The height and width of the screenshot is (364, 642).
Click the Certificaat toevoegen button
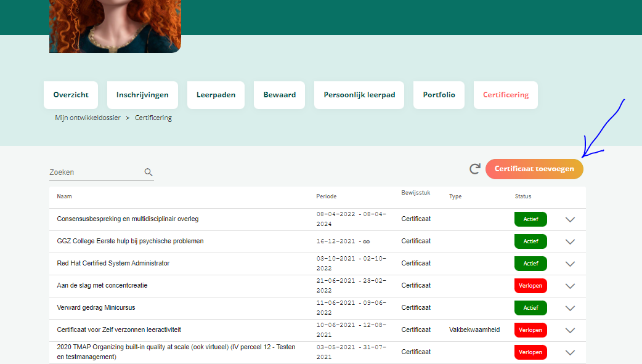click(x=534, y=169)
